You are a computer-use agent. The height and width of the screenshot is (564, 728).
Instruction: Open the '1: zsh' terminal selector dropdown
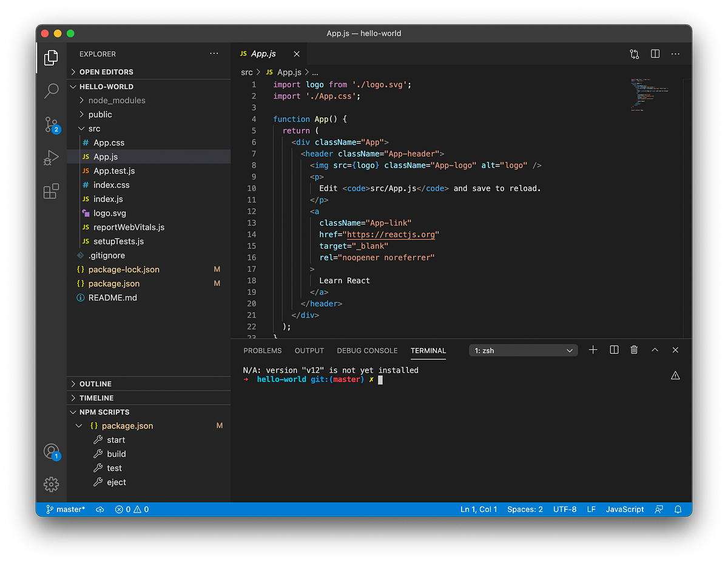pyautogui.click(x=523, y=350)
